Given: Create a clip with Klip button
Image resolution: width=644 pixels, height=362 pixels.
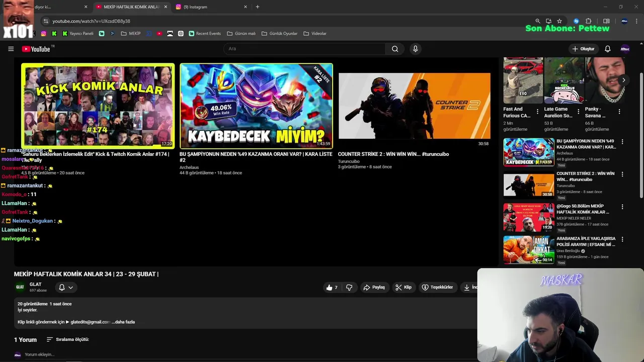Looking at the screenshot, I should point(404,288).
